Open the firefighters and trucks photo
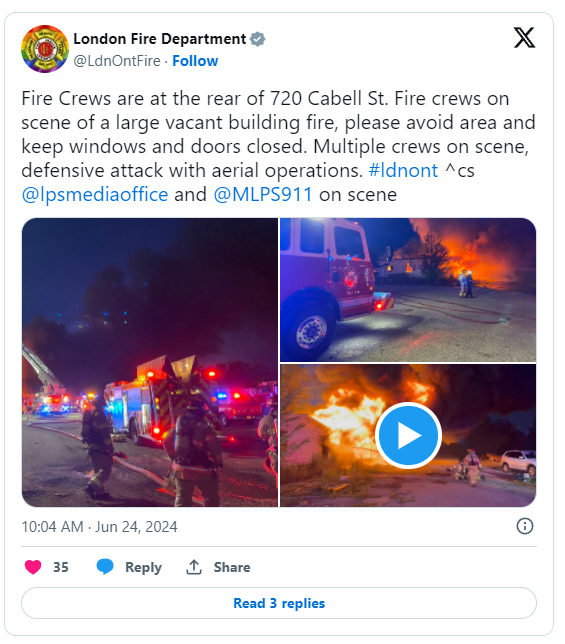Screen dimensions: 565x644 click(150, 362)
